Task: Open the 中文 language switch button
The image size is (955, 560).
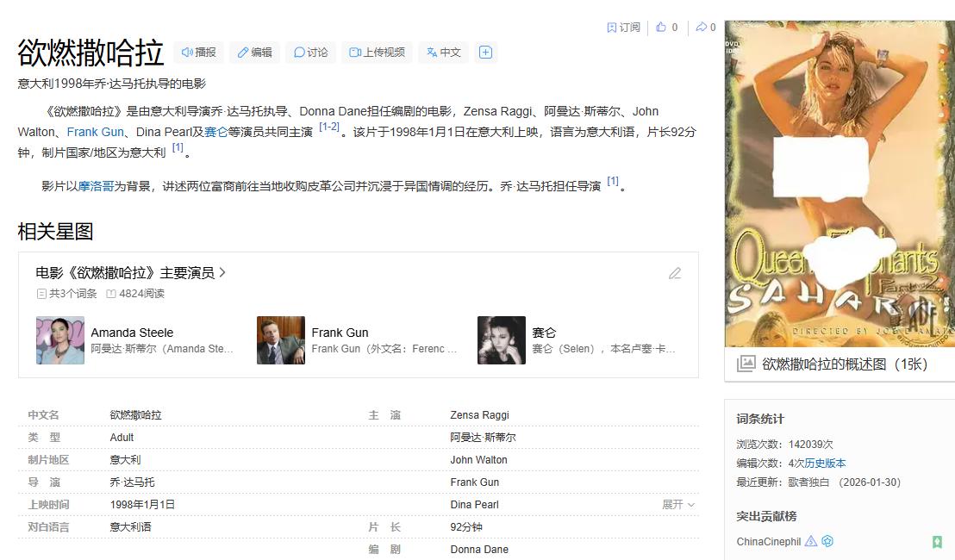Action: 443,53
